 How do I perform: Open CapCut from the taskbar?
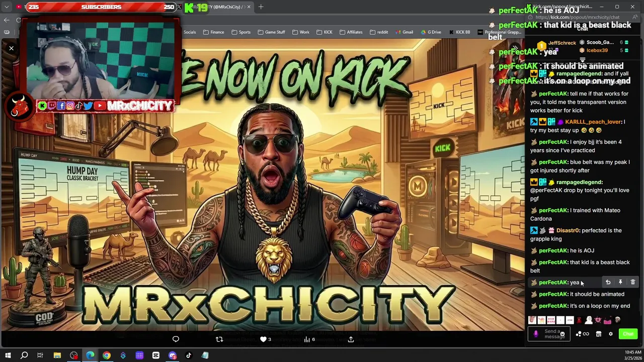coord(156,355)
